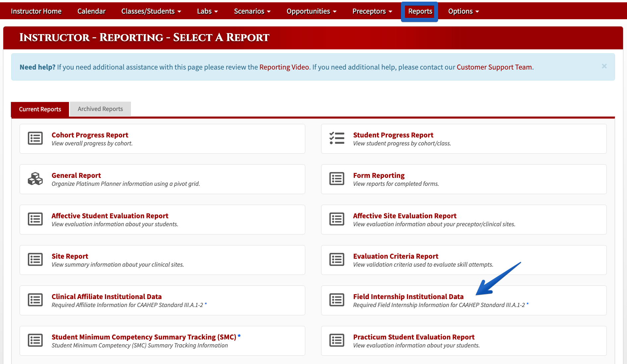Open Student Minimum Competency Summary Tracking (SMC)
Screen dimensions: 627x364
(144, 337)
